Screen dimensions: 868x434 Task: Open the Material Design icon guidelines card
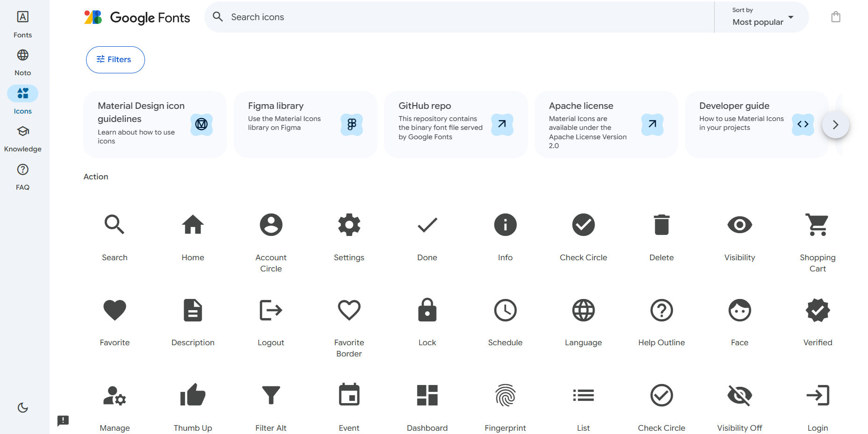pos(155,125)
